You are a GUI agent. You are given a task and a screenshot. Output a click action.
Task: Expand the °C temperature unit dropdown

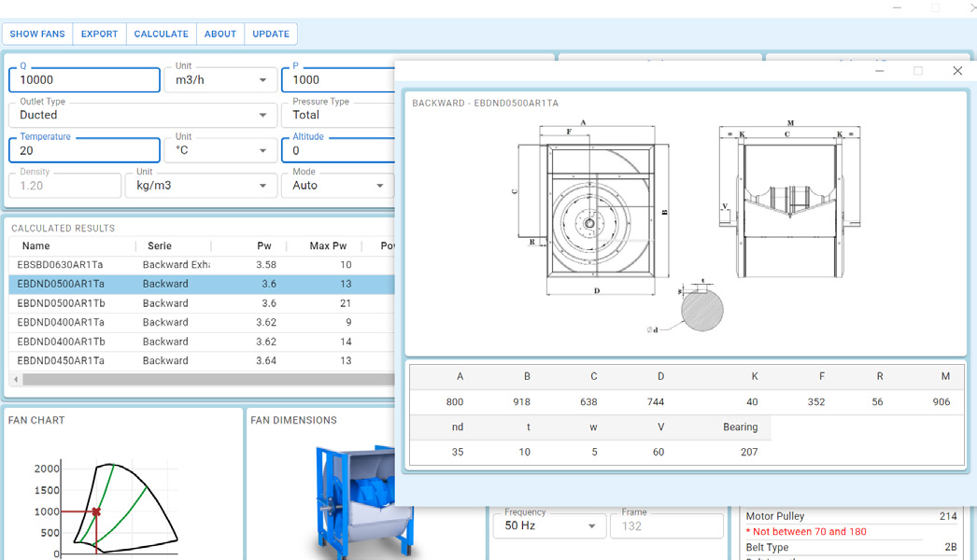click(x=220, y=150)
